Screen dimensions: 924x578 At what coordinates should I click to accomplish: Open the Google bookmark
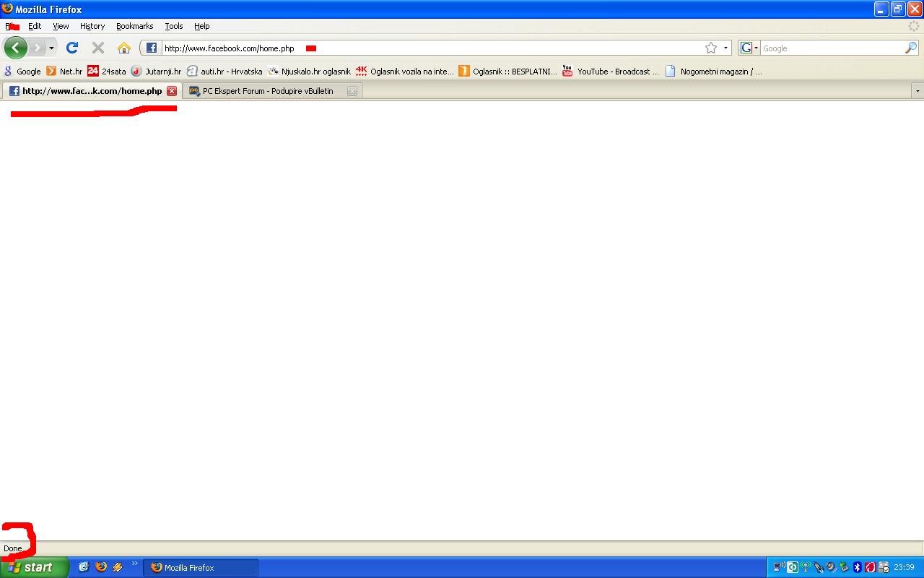click(22, 72)
